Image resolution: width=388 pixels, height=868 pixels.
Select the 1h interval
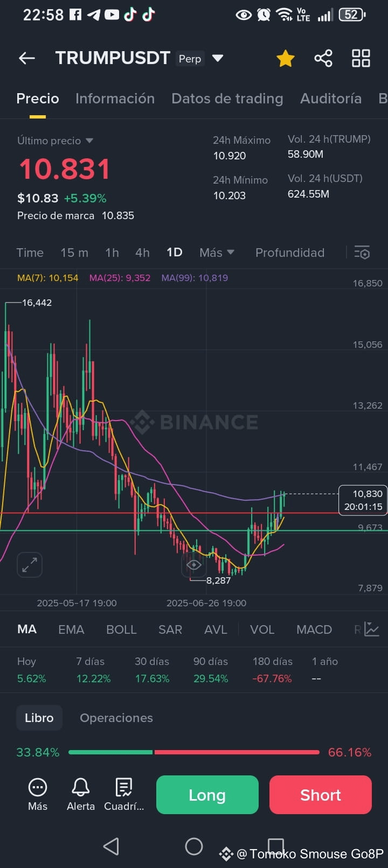click(x=112, y=253)
